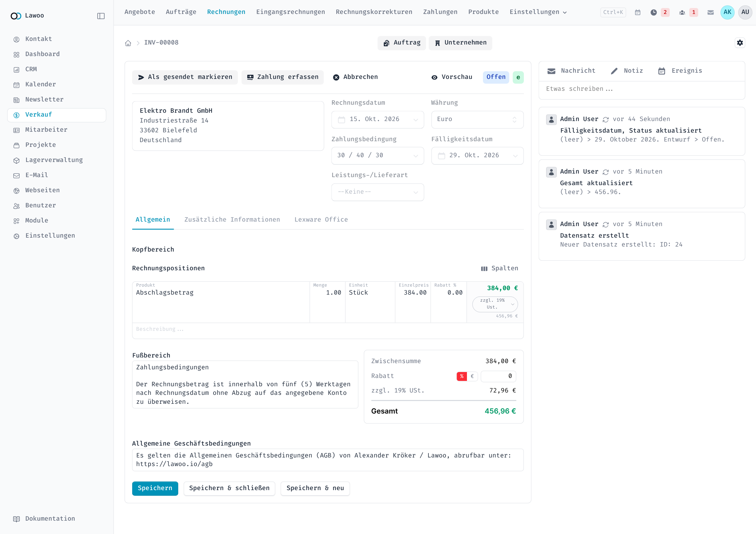Open zzgl. 19% Ust. tax dropdown

[495, 304]
